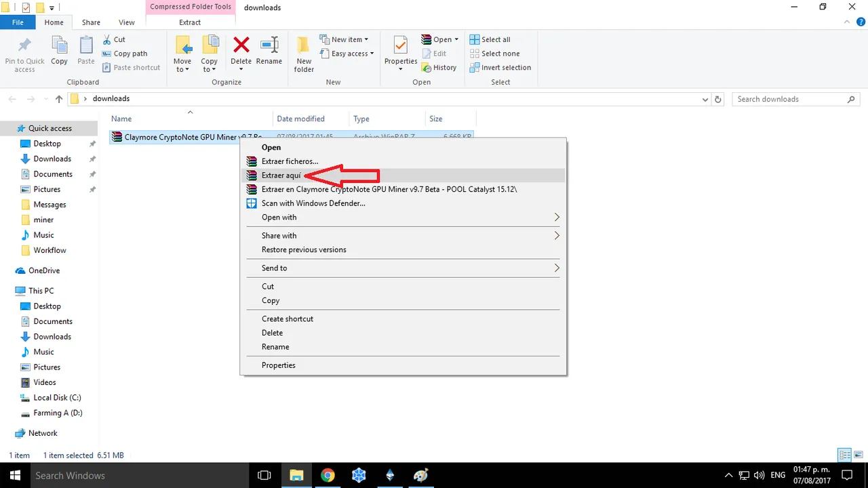The image size is (868, 488).
Task: Choose Extraer en Claymore folder entry
Action: (403, 190)
